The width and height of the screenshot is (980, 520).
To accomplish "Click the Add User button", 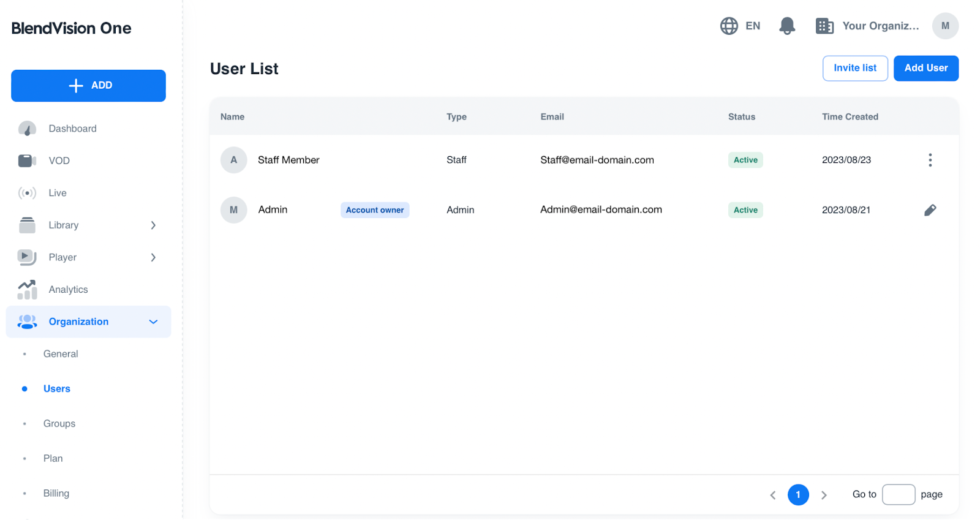I will (x=925, y=68).
